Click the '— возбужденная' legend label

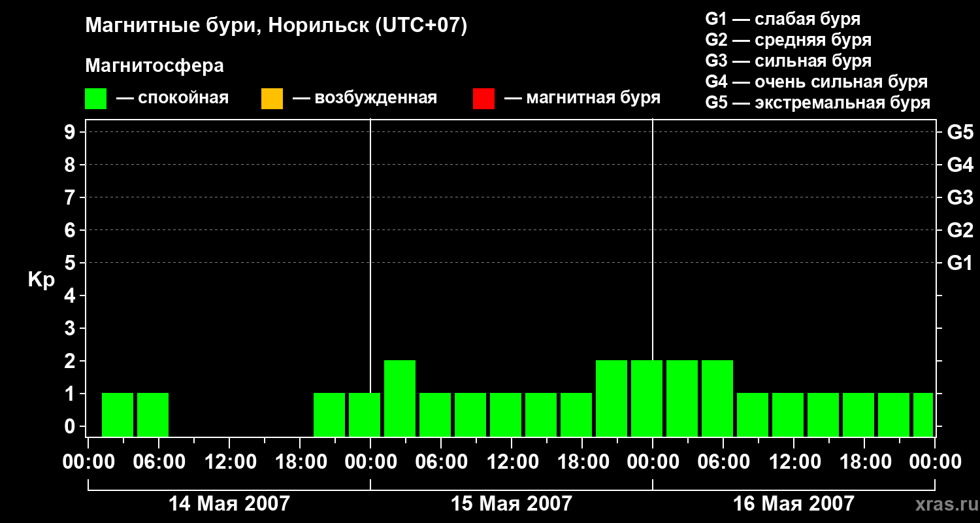(365, 99)
